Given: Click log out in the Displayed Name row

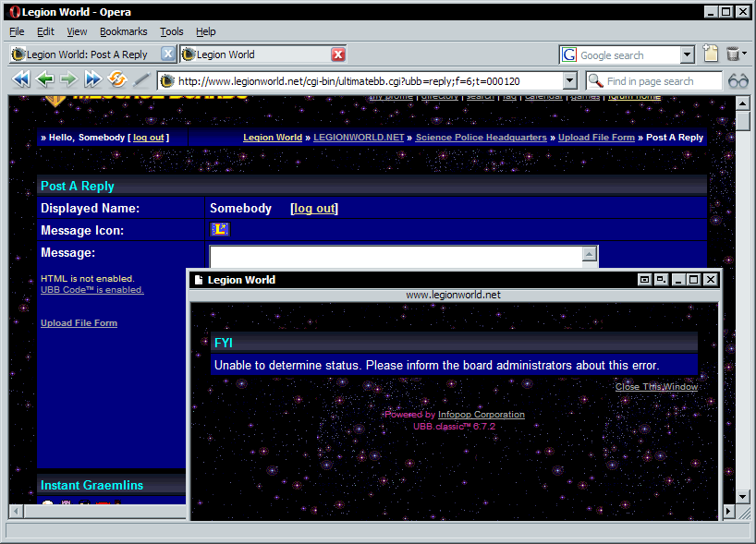Looking at the screenshot, I should coord(314,208).
